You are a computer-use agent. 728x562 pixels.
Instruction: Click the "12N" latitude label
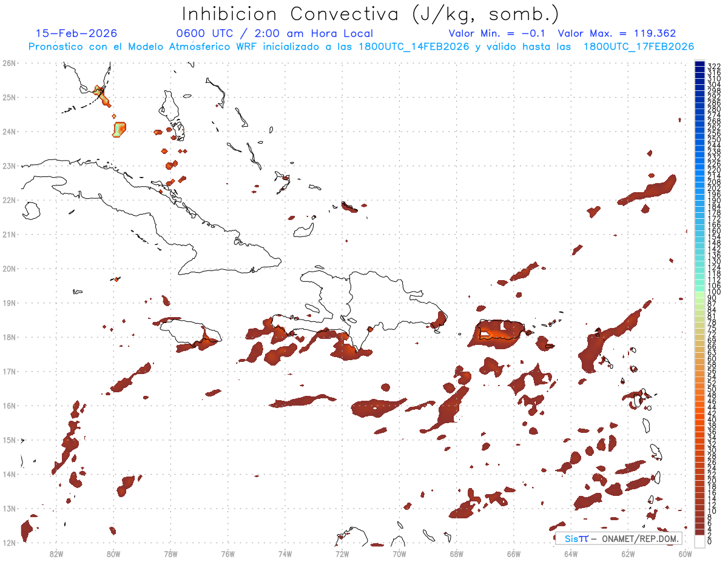tap(9, 543)
